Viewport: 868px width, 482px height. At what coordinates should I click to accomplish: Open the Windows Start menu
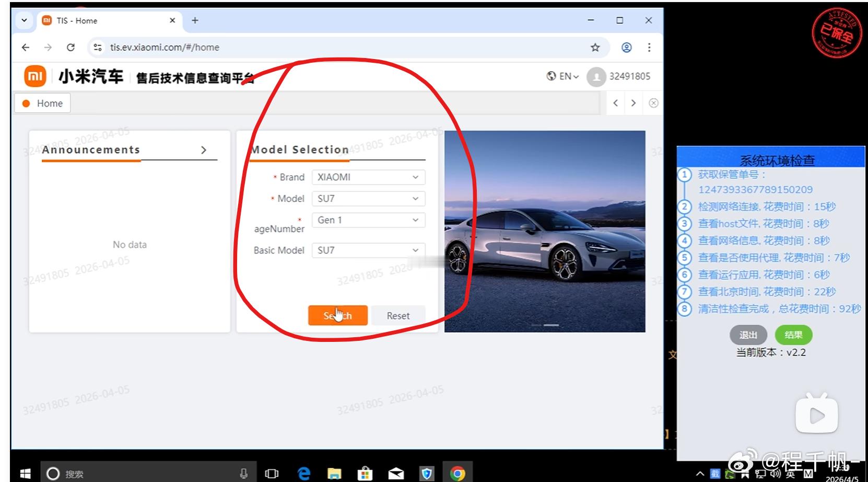(25, 474)
